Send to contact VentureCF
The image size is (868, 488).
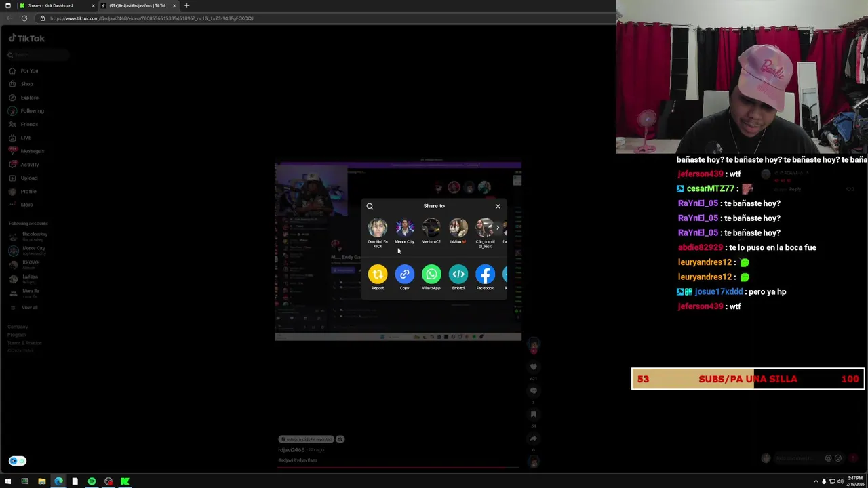(431, 231)
